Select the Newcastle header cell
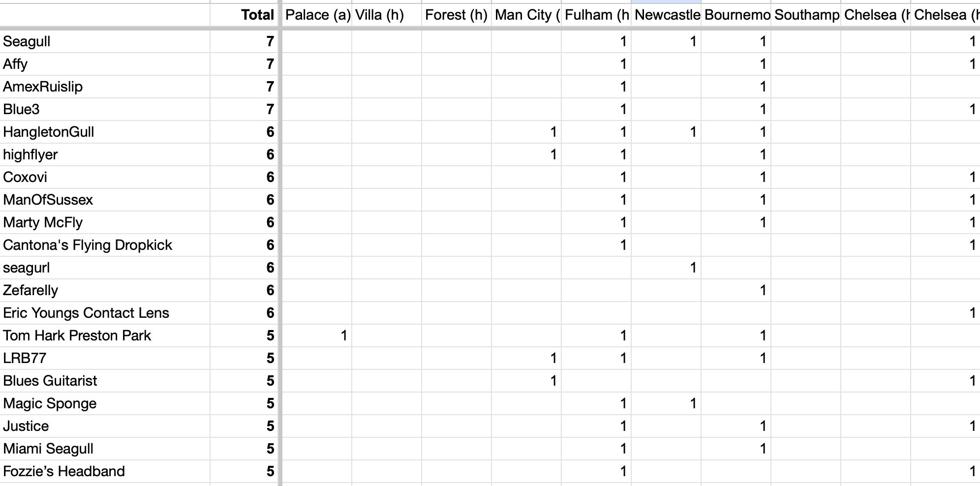Image resolution: width=980 pixels, height=486 pixels. click(666, 15)
